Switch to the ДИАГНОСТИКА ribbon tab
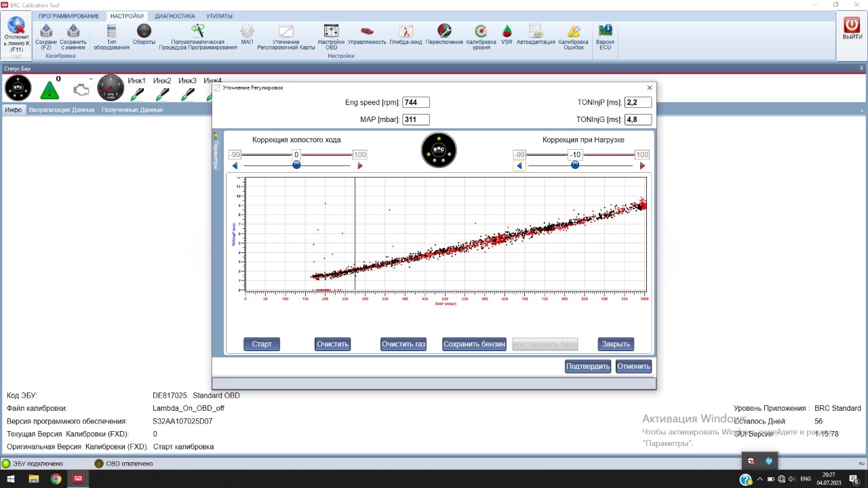 175,16
